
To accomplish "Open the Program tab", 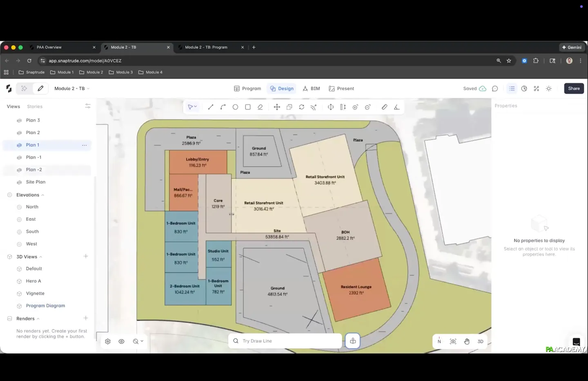I will click(247, 89).
